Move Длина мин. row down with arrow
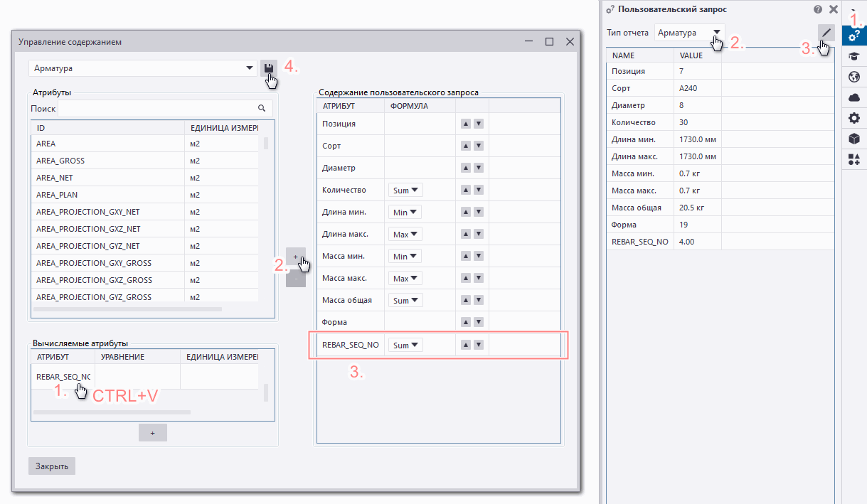The image size is (867, 504). (479, 212)
